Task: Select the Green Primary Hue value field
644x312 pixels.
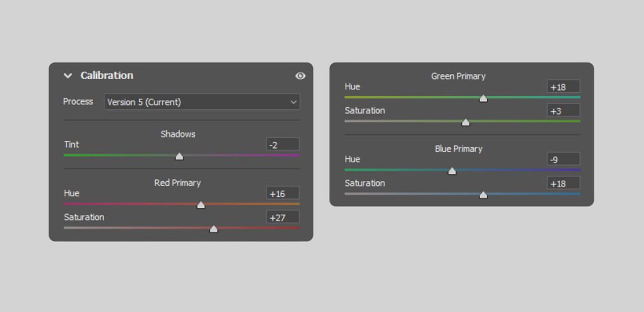Action: [563, 87]
